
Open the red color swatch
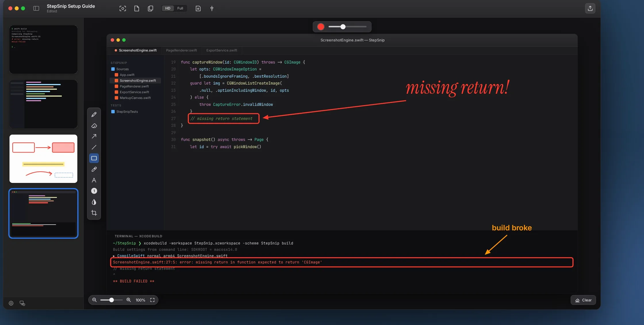tap(321, 27)
